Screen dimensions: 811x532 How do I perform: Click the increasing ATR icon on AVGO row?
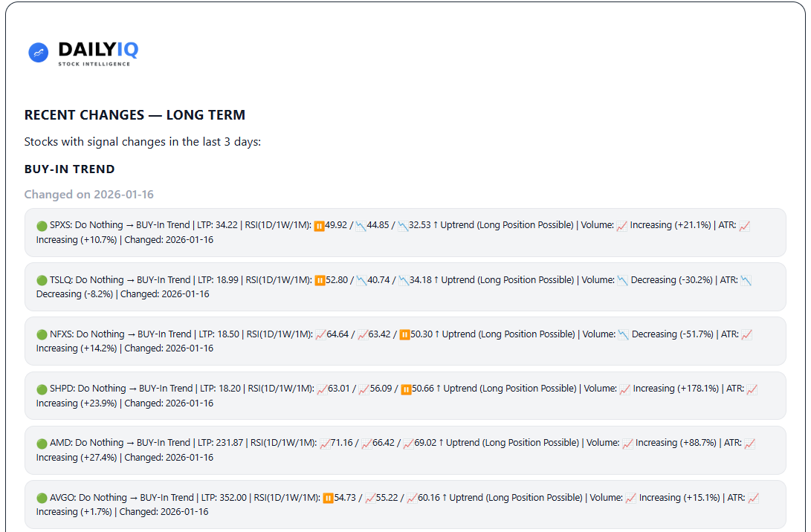[x=752, y=497]
